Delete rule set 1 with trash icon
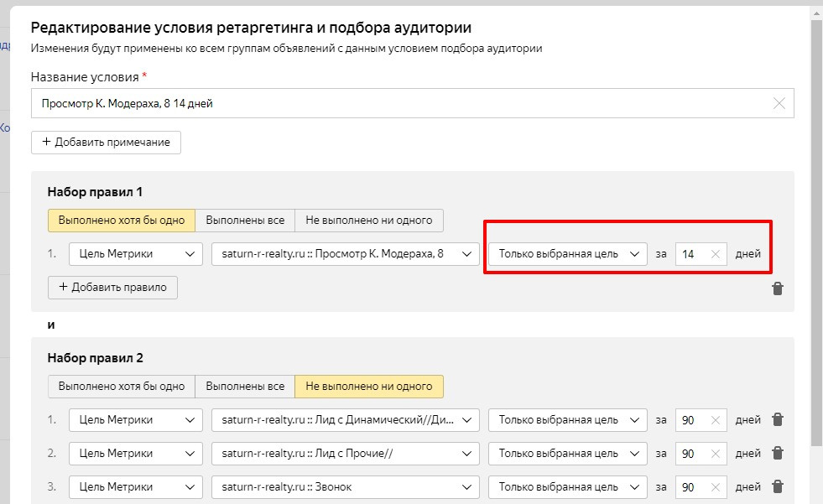 click(778, 288)
